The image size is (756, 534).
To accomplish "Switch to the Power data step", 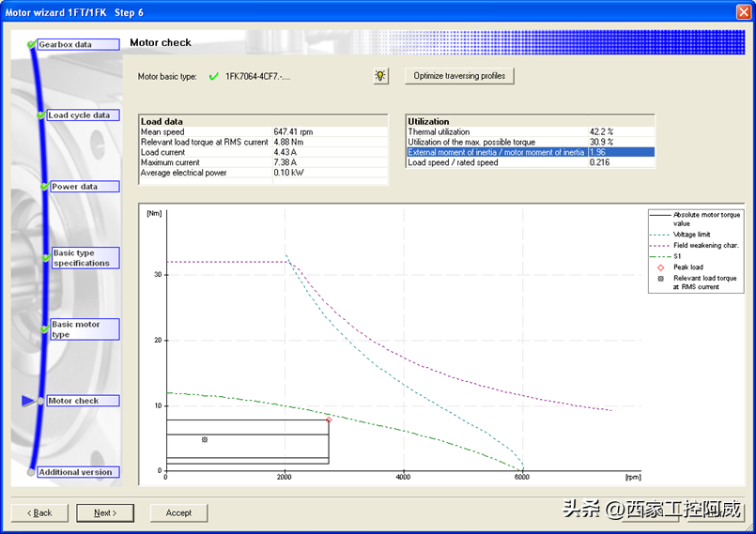I will tap(84, 187).
